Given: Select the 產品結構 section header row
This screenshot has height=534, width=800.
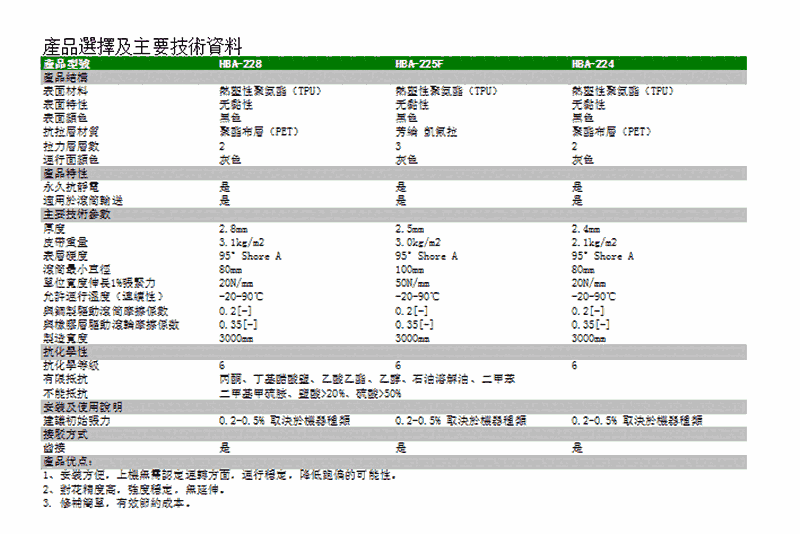Looking at the screenshot, I should coord(66,77).
